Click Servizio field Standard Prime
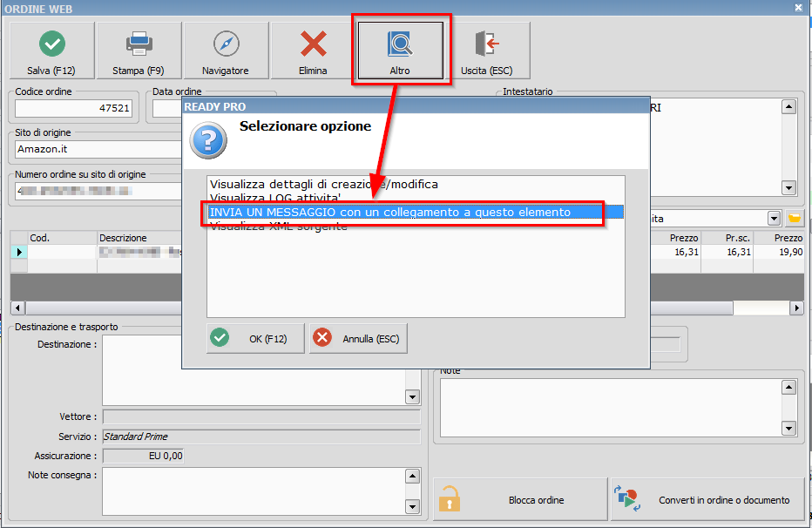 [261, 437]
